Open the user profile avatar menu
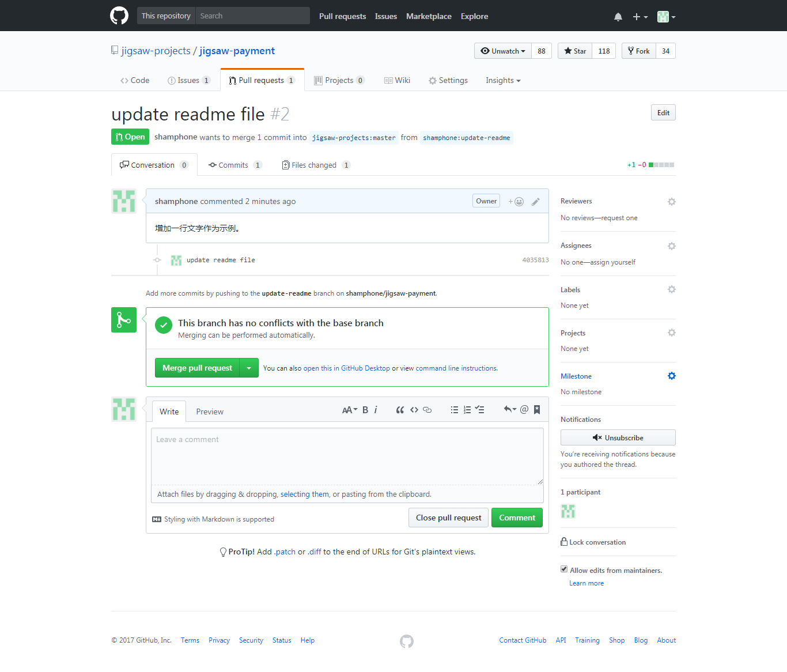Viewport: 787px width, 672px height. (x=667, y=17)
